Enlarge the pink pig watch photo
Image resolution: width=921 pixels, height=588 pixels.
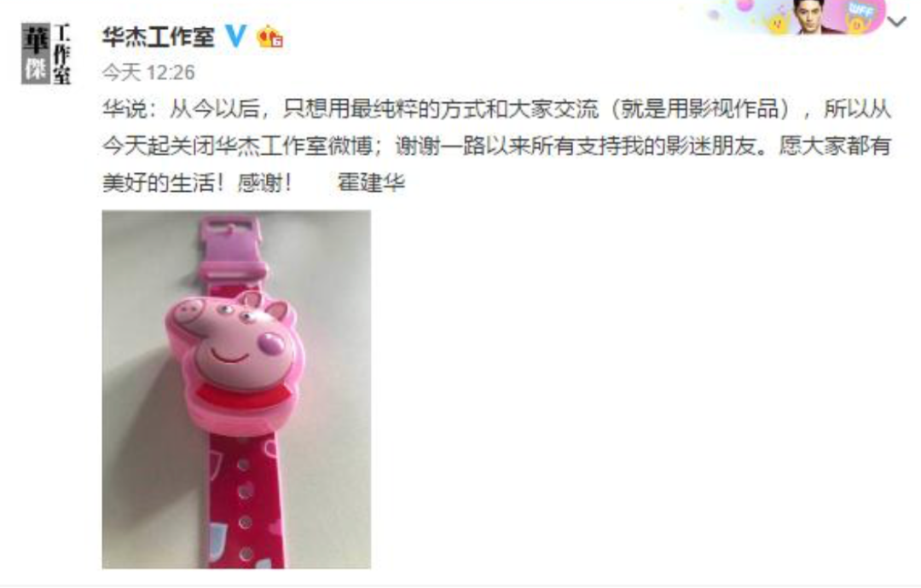[236, 389]
